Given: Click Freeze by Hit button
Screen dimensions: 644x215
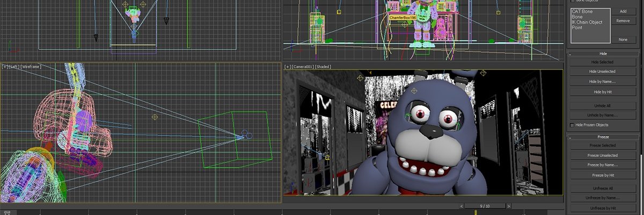Looking at the screenshot, I should (x=602, y=175).
